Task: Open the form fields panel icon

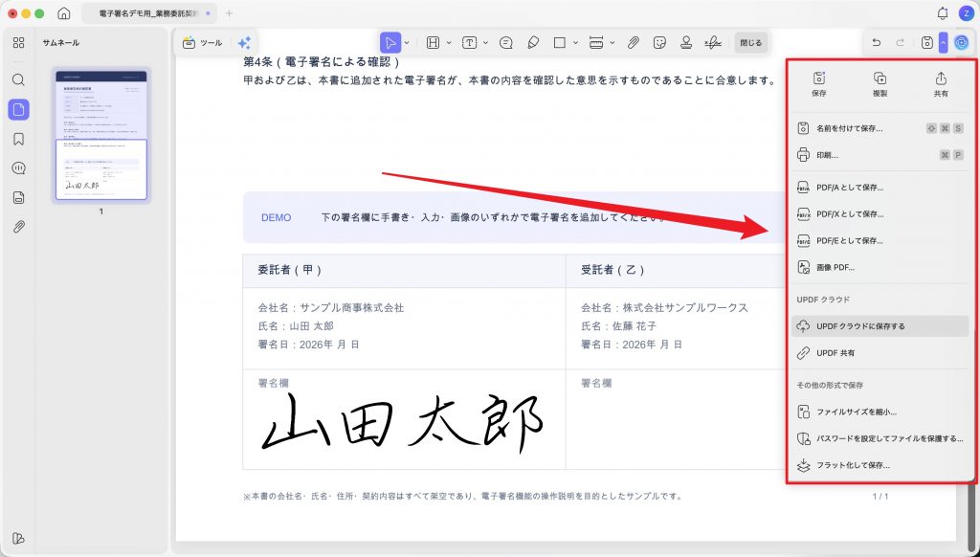Action: [x=19, y=197]
